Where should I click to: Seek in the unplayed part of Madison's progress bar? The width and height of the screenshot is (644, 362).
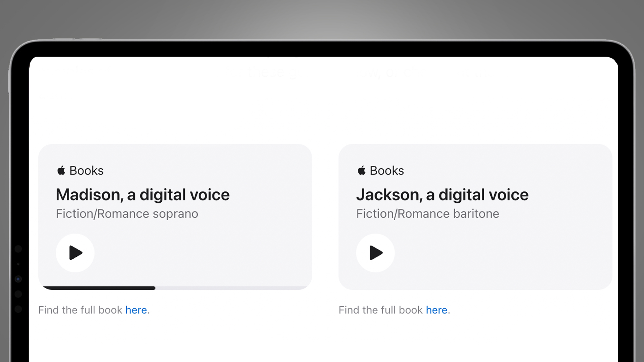tap(232, 288)
